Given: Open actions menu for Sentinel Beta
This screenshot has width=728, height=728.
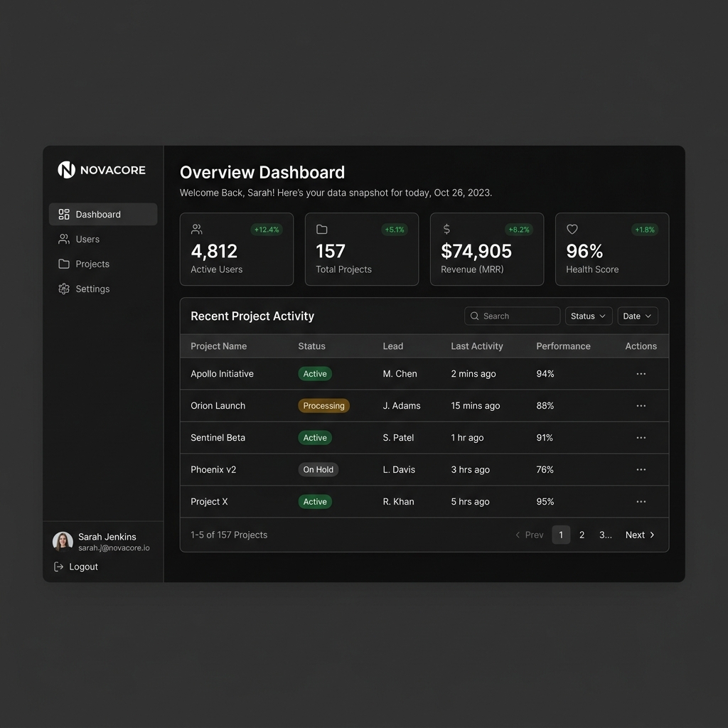Looking at the screenshot, I should [x=641, y=437].
